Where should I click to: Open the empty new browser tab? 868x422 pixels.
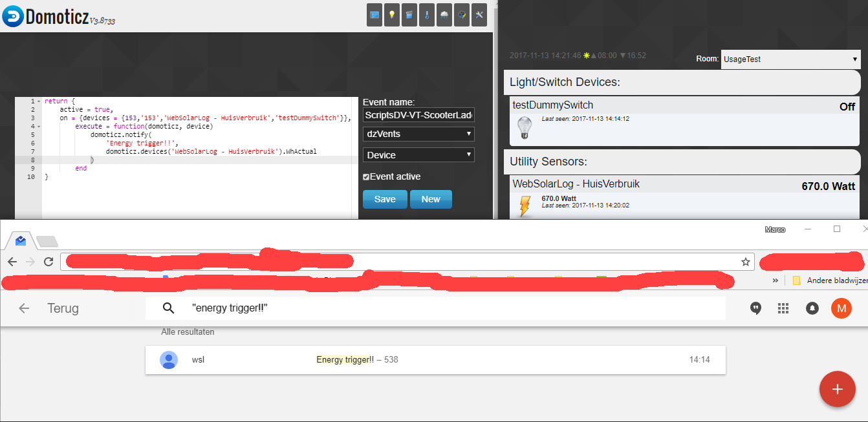[x=47, y=241]
